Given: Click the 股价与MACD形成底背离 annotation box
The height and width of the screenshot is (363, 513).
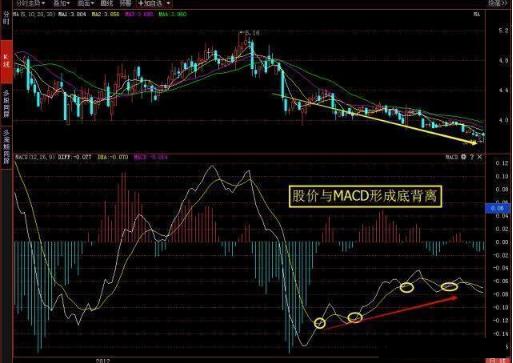Looking at the screenshot, I should [365, 196].
